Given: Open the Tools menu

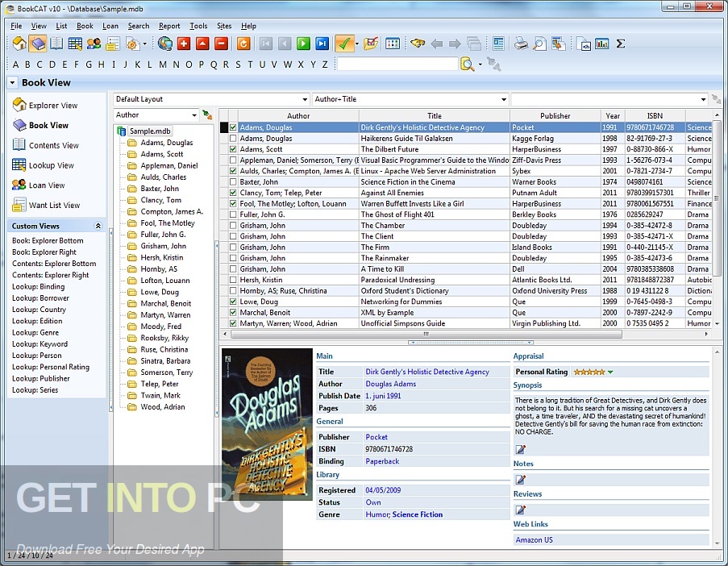Looking at the screenshot, I should pos(198,26).
